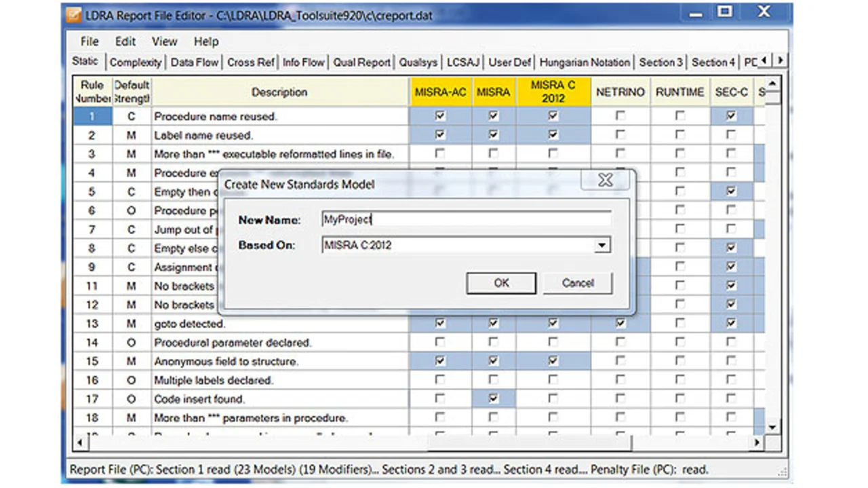The width and height of the screenshot is (868, 488).
Task: Uncheck MISRA checkbox for Code insert found
Action: pos(493,398)
